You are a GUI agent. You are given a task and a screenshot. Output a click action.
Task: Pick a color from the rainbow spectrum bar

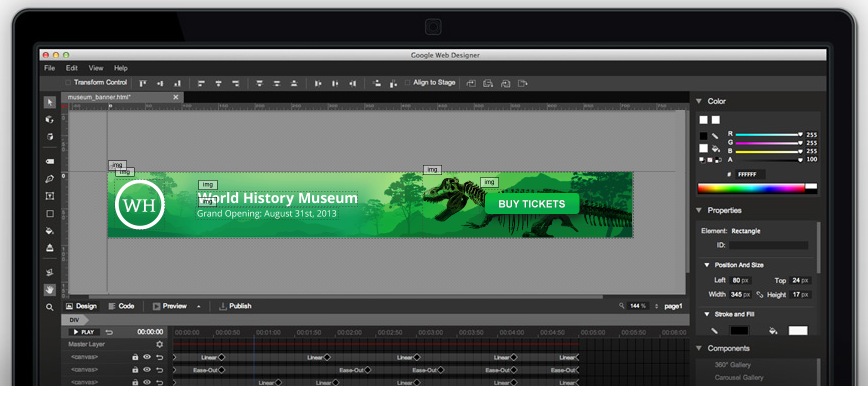751,188
